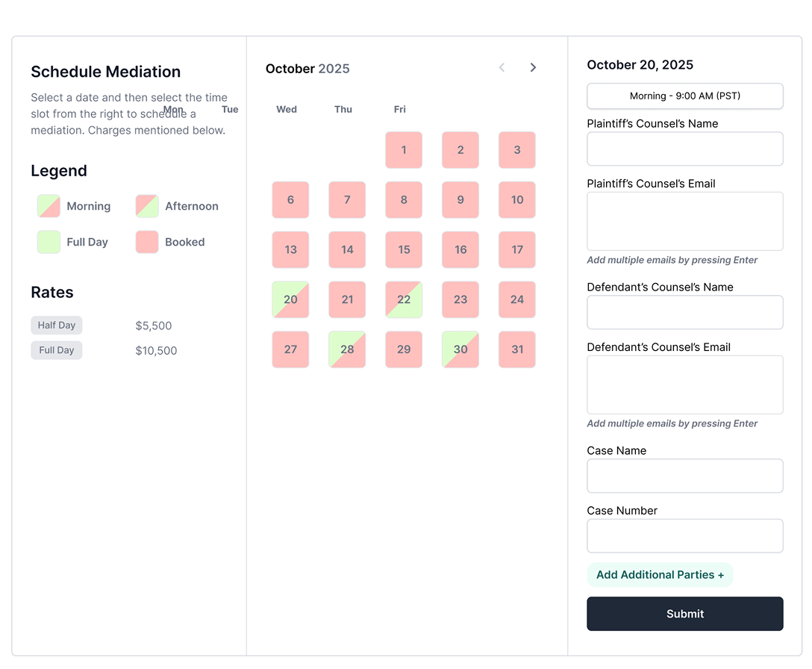Click the Afternoon legend swatch icon
The image size is (812, 669).
(x=147, y=206)
